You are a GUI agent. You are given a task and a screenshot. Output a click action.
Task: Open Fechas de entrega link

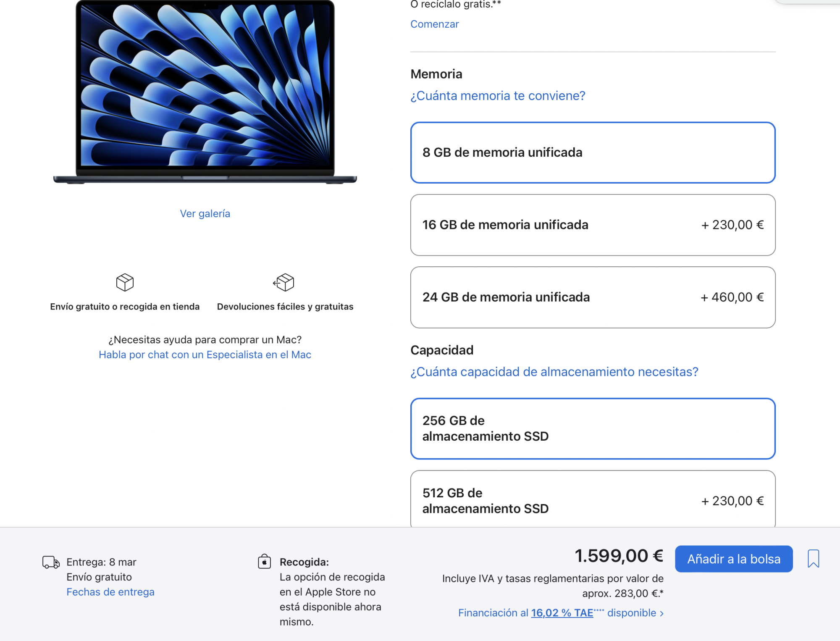coord(110,592)
